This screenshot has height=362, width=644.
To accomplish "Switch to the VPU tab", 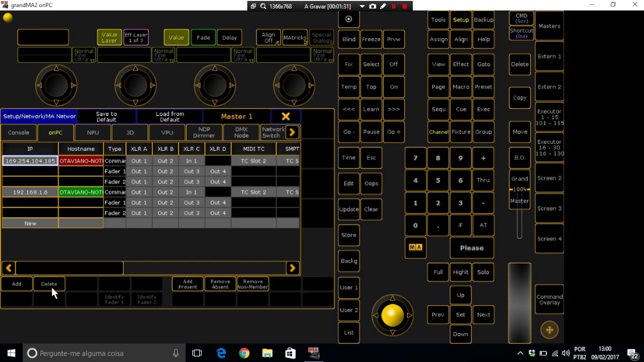I will [x=168, y=133].
